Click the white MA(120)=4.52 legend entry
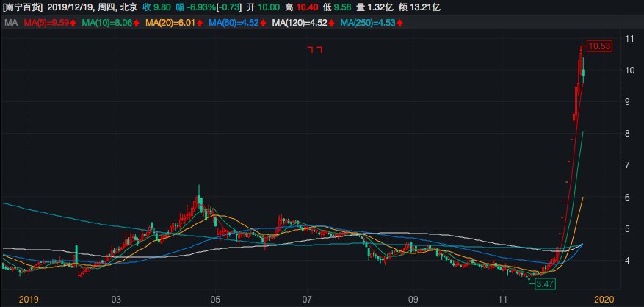Image resolution: width=644 pixels, height=307 pixels. (x=301, y=24)
